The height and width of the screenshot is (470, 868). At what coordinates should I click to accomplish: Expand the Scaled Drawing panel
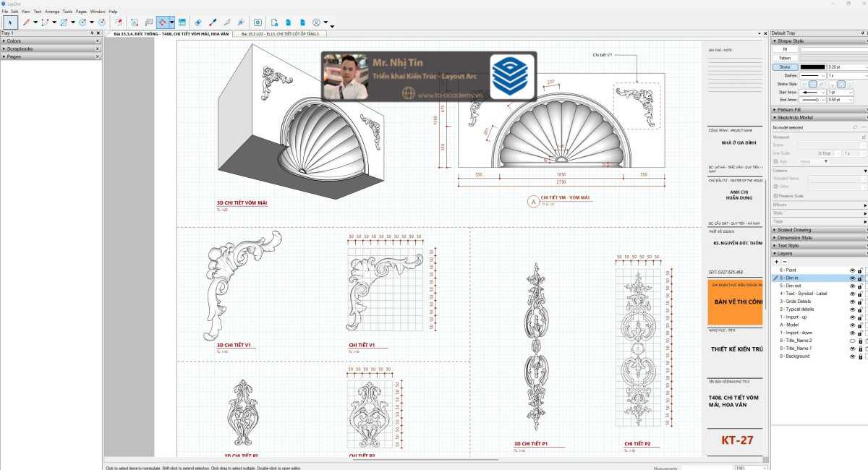click(819, 230)
